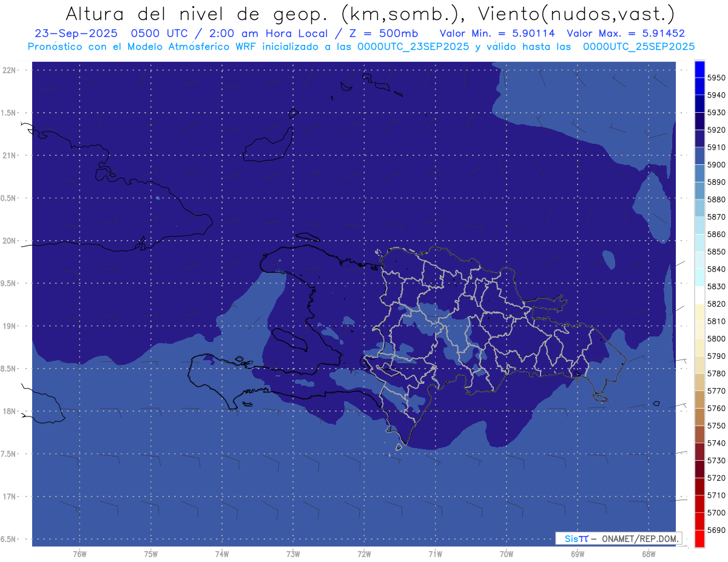This screenshot has height=562, width=728.
Task: Click the '20N' latitude label
Action: tap(8, 241)
